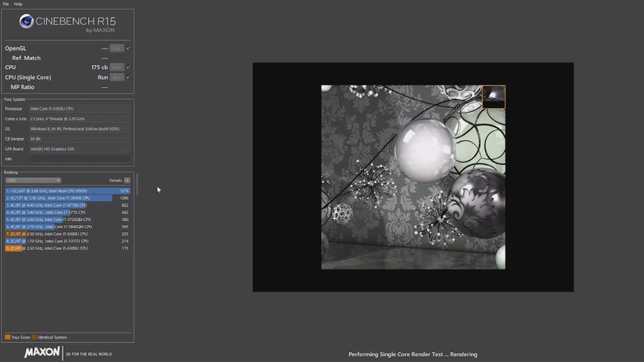The width and height of the screenshot is (644, 362).
Task: Select ranking row 9 i5-6300U scoring 175
Action: coord(68,248)
